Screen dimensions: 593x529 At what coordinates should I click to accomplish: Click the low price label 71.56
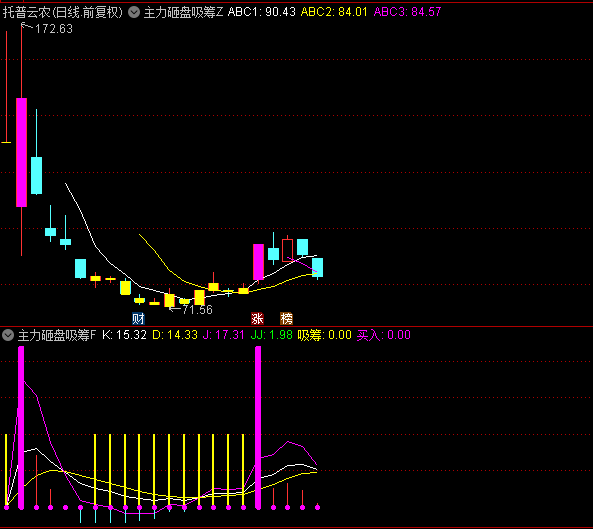197,310
